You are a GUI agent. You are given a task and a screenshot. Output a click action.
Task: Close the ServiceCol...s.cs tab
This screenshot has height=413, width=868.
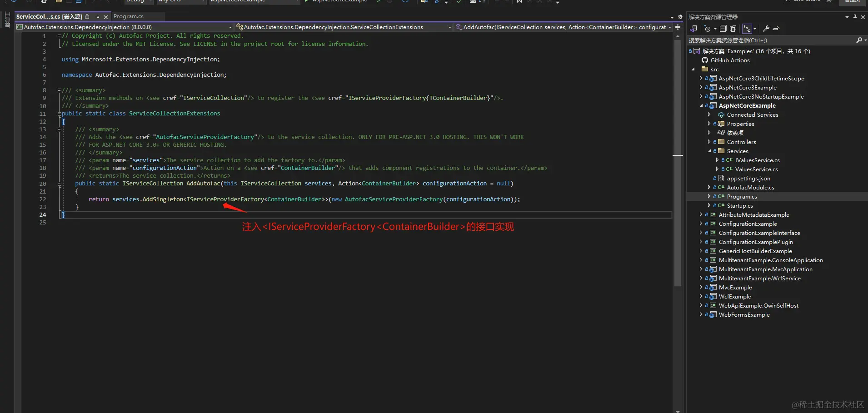click(x=106, y=17)
